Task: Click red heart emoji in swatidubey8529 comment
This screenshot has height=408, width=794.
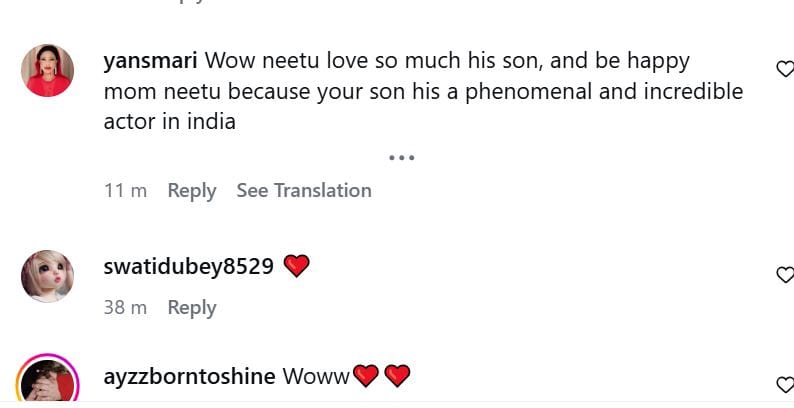Action: pos(297,266)
